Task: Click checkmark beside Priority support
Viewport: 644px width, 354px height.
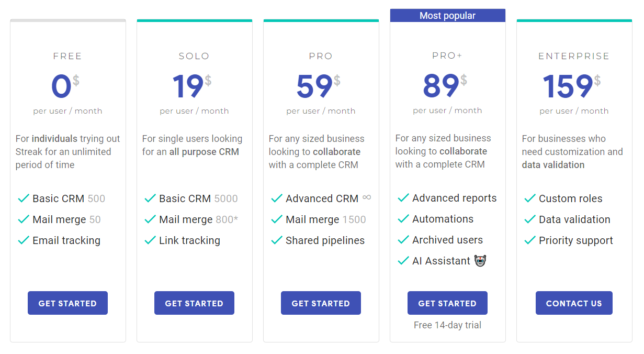Action: coord(530,240)
